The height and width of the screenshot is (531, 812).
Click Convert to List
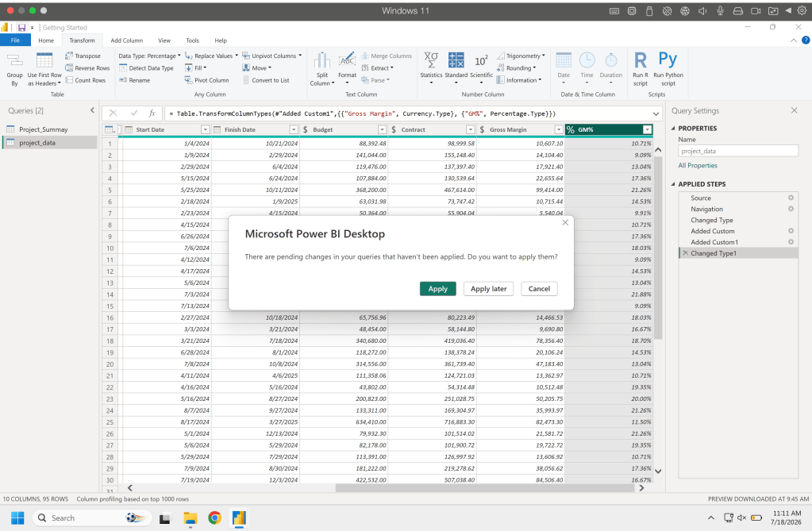pos(266,80)
